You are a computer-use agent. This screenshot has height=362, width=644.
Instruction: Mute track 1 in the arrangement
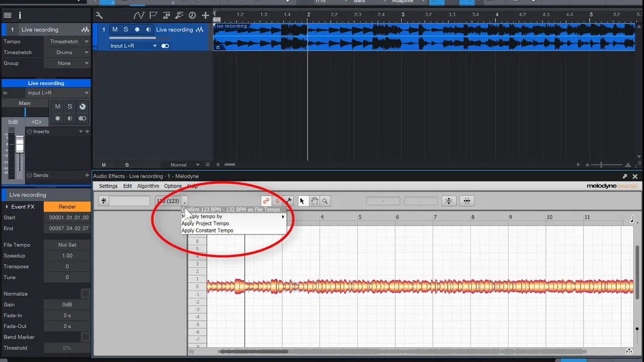(115, 30)
